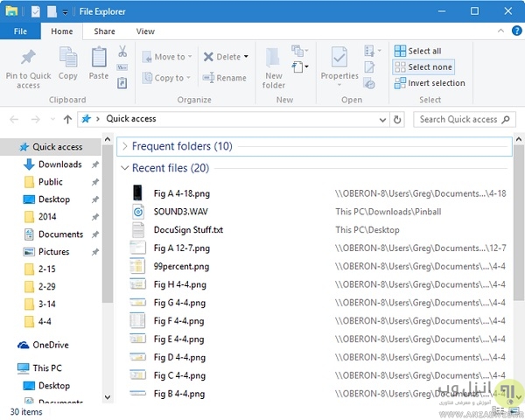The height and width of the screenshot is (420, 525).
Task: Click the Pin to Quick access icon
Action: pyautogui.click(x=28, y=59)
